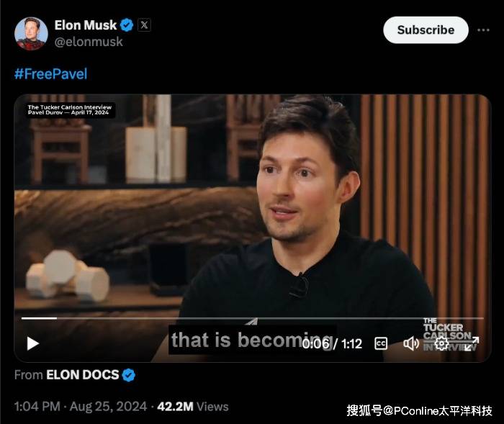Click the ELON DOCS verified badge
504x424 pixels.
[x=129, y=375]
